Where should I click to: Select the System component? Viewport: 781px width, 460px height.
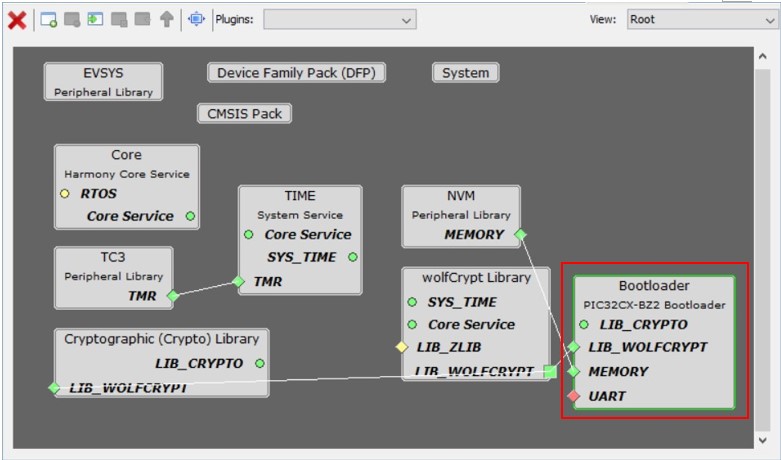pyautogui.click(x=466, y=73)
